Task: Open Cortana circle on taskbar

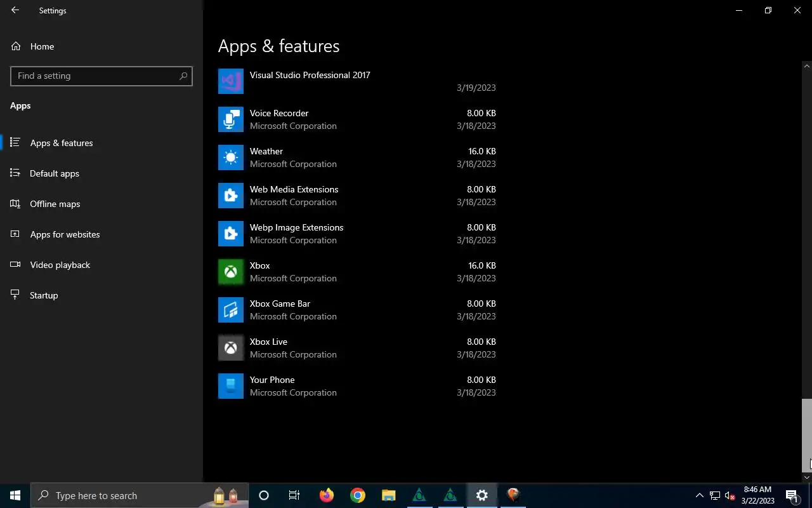Action: point(264,495)
